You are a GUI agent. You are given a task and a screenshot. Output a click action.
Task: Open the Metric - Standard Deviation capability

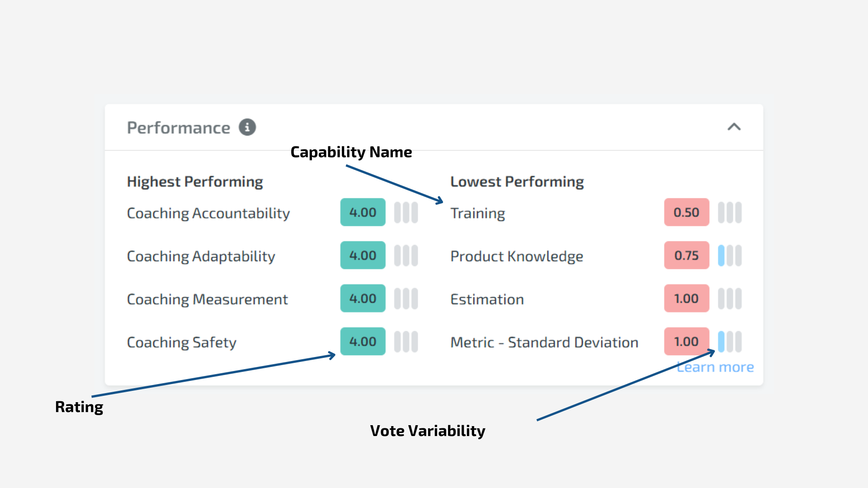(x=544, y=343)
